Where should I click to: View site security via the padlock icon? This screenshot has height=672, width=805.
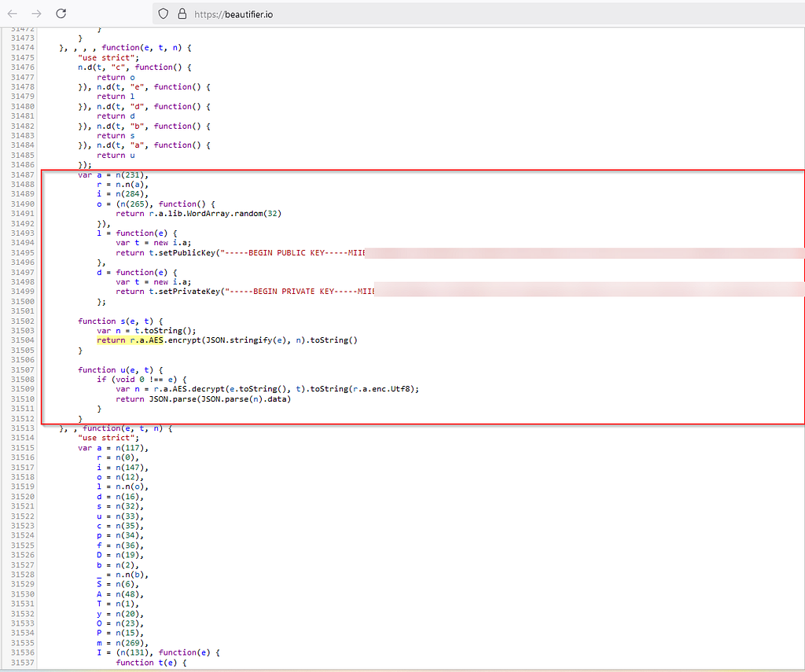[182, 14]
